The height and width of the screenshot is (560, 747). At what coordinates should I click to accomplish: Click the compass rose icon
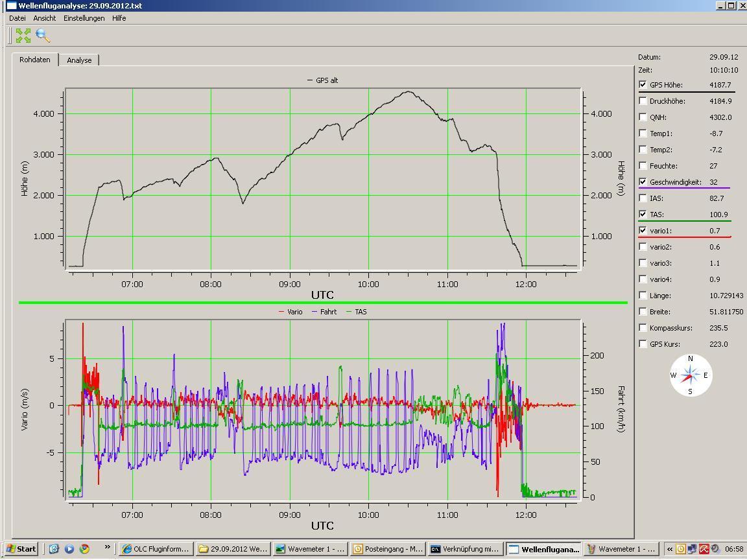(x=691, y=375)
